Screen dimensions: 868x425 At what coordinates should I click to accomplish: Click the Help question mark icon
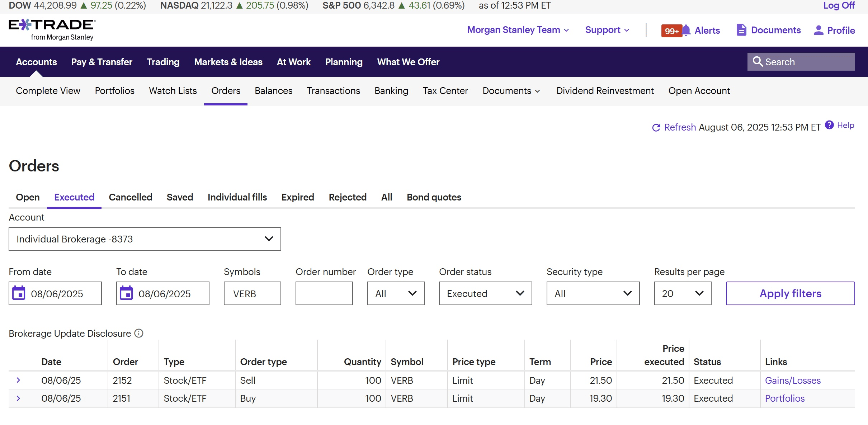point(829,125)
